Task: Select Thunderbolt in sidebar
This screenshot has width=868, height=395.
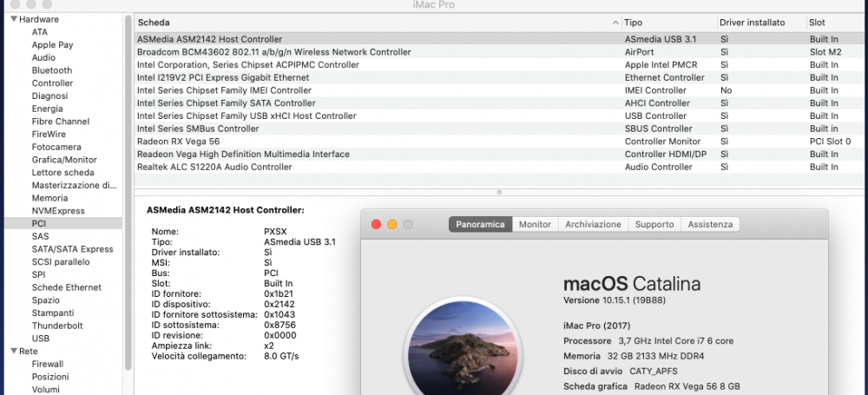Action: pos(57,326)
